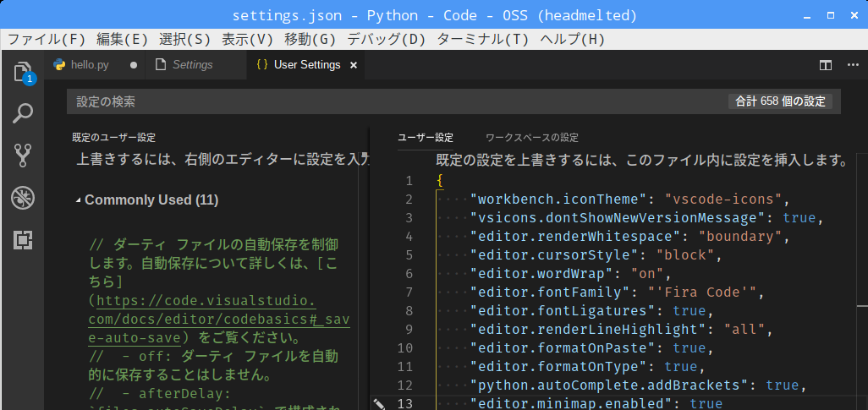Click the pencil edit icon beside line 13

pyautogui.click(x=379, y=404)
